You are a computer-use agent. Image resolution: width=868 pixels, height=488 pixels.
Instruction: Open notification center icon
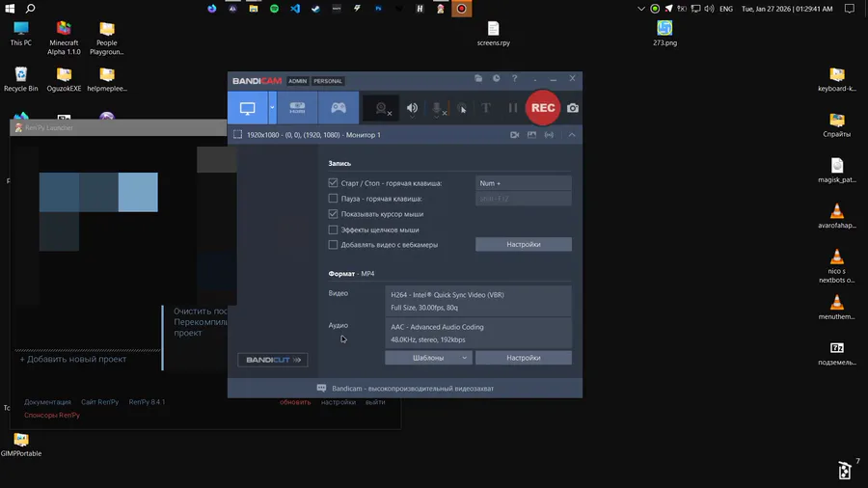coord(849,9)
